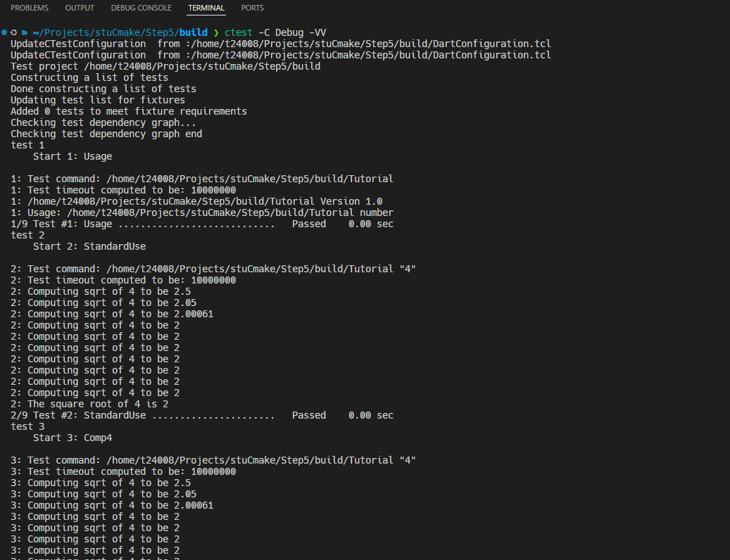Click the green prompt chevron before ctest
Viewport: 730px width, 560px height.
(x=217, y=32)
